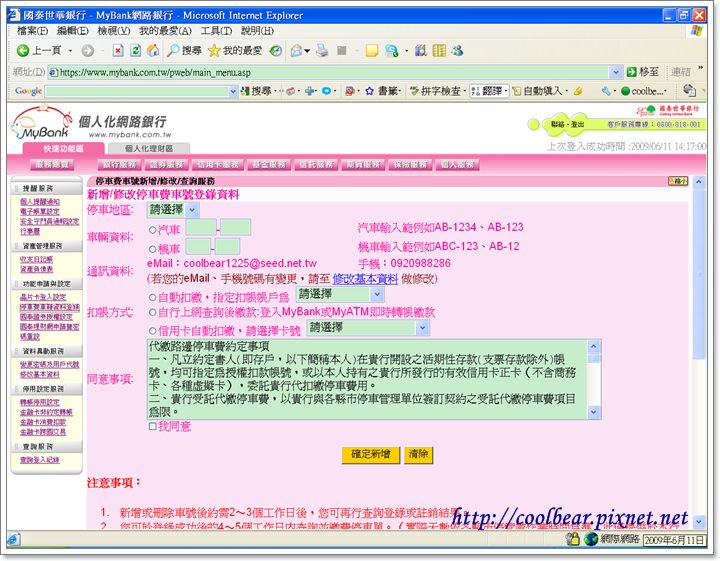The image size is (720, 561).
Task: Select the 自動扣繳 account debit radio option
Action: coord(152,297)
